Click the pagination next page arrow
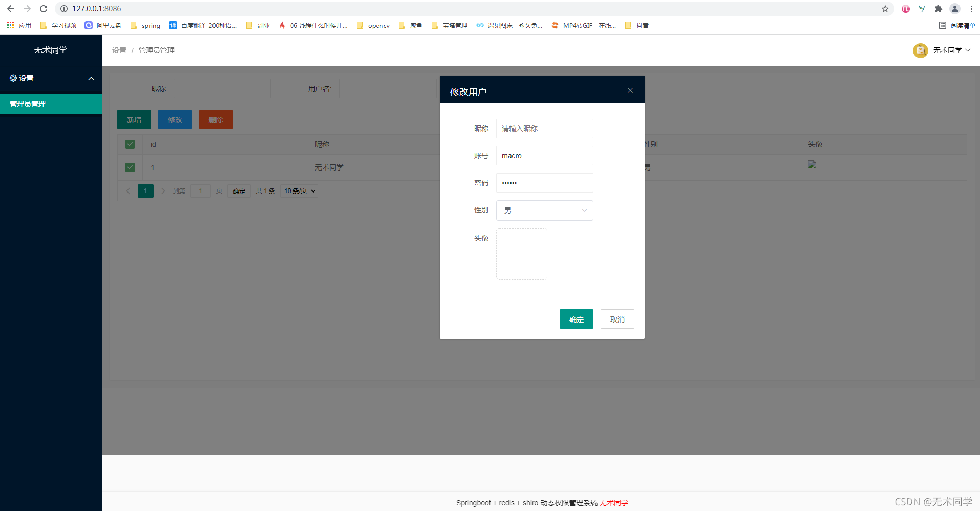Screen dimensions: 980x511 pyautogui.click(x=163, y=191)
